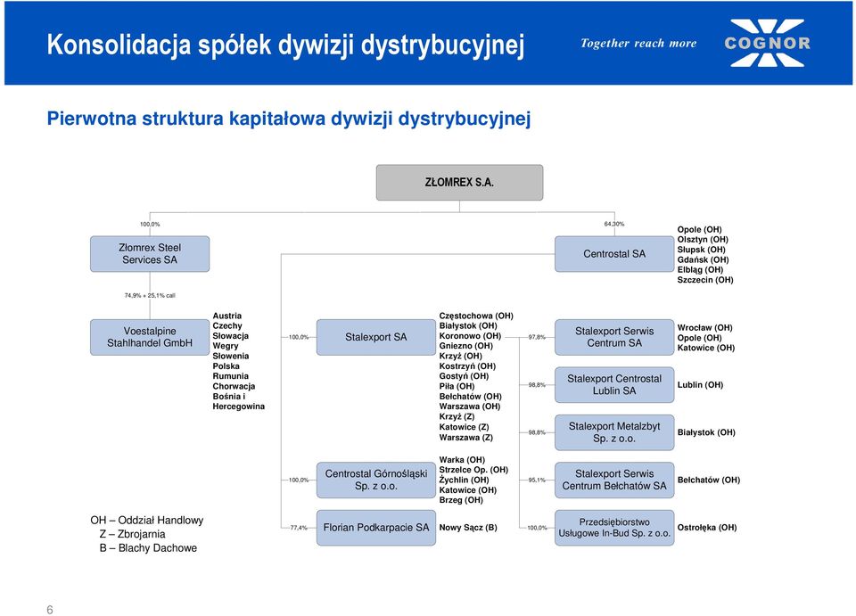Click Stalexport Serwis Centrum SA box
This screenshot has width=856, height=616.
614,337
